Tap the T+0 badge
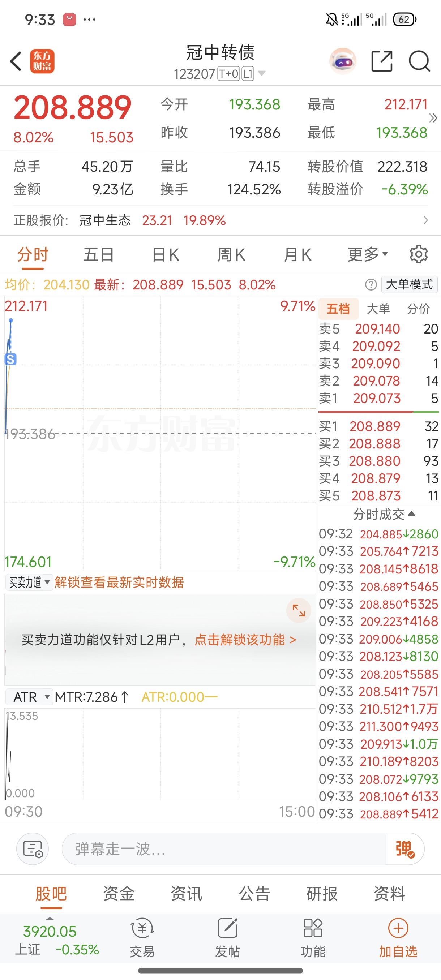The height and width of the screenshot is (980, 441). point(228,73)
